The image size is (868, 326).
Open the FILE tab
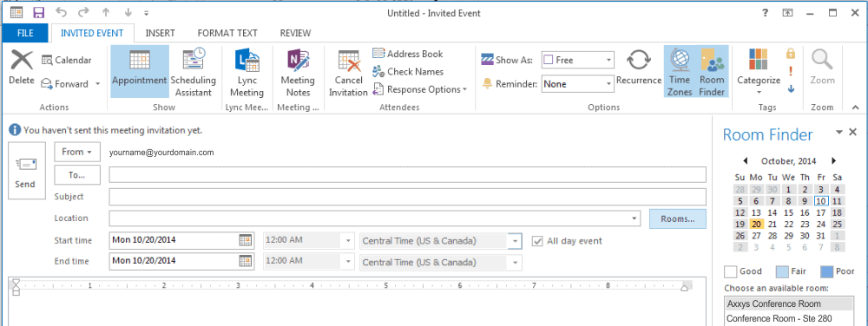click(x=25, y=33)
